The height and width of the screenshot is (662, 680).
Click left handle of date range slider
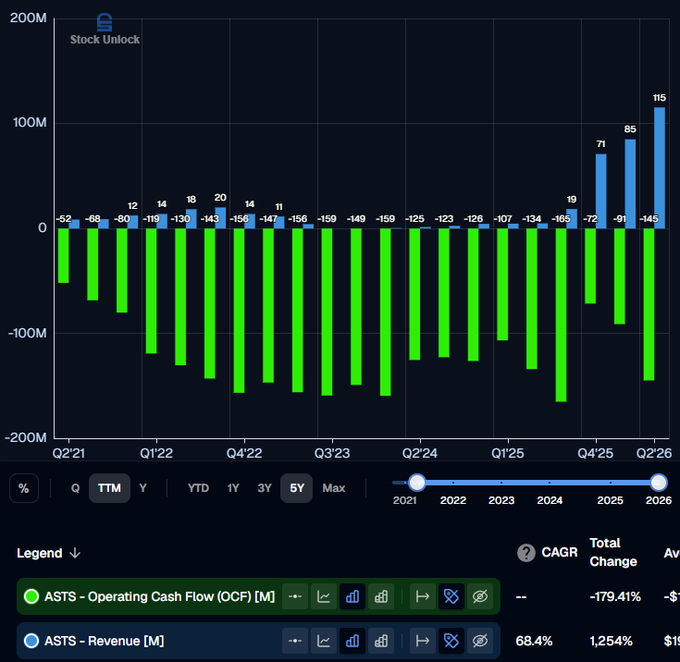417,482
